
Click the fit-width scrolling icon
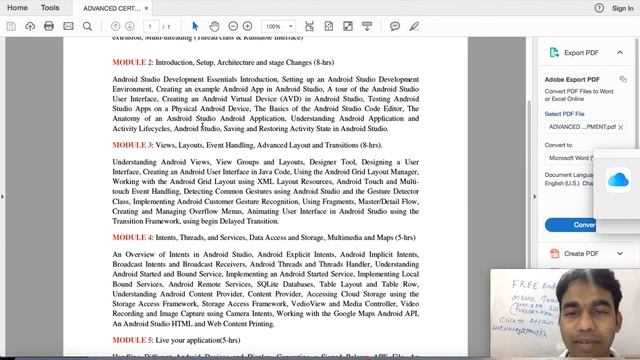(x=309, y=27)
